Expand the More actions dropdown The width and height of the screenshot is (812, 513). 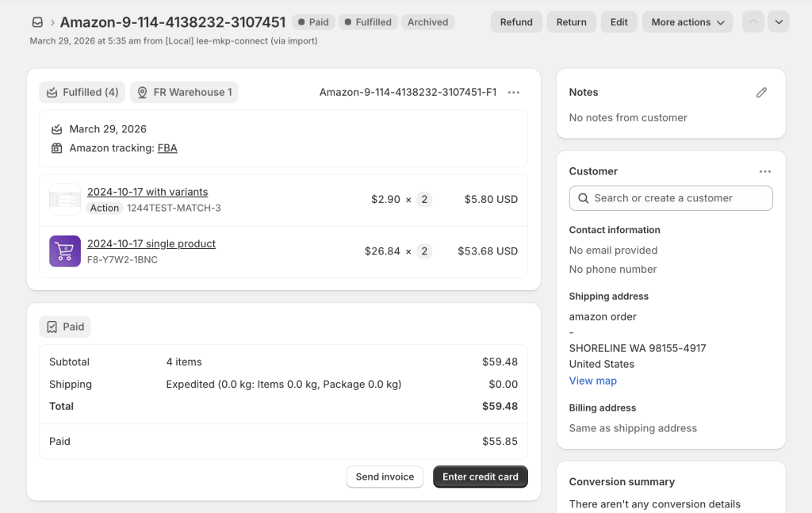(x=687, y=22)
